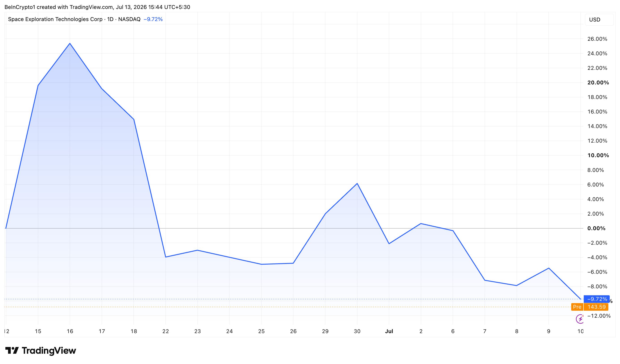Viewport: 620px width, 364px height.
Task: Click the 24.00% axis label
Action: 597,54
